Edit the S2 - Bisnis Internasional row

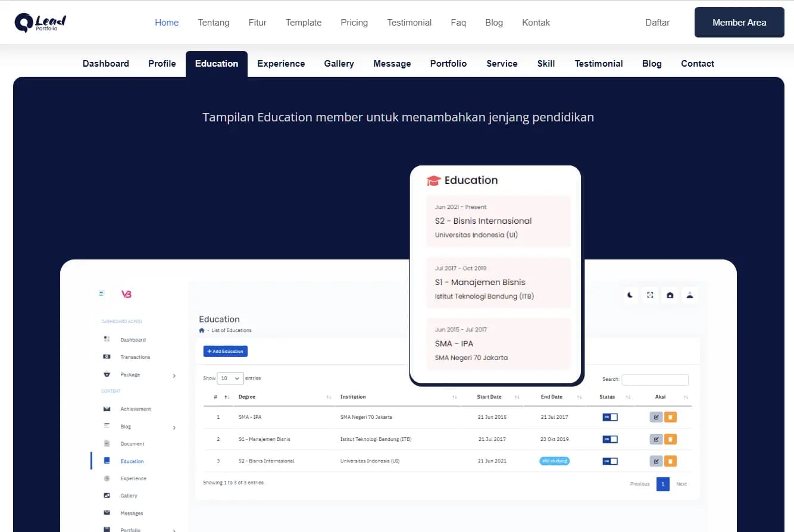(656, 461)
